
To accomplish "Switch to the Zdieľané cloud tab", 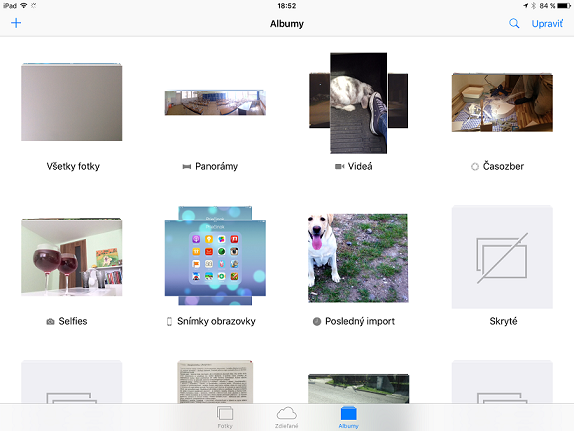I will click(x=287, y=417).
